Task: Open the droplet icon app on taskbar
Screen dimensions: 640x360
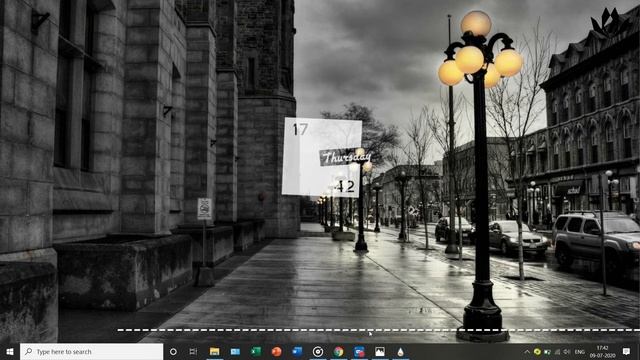Action: pyautogui.click(x=400, y=351)
